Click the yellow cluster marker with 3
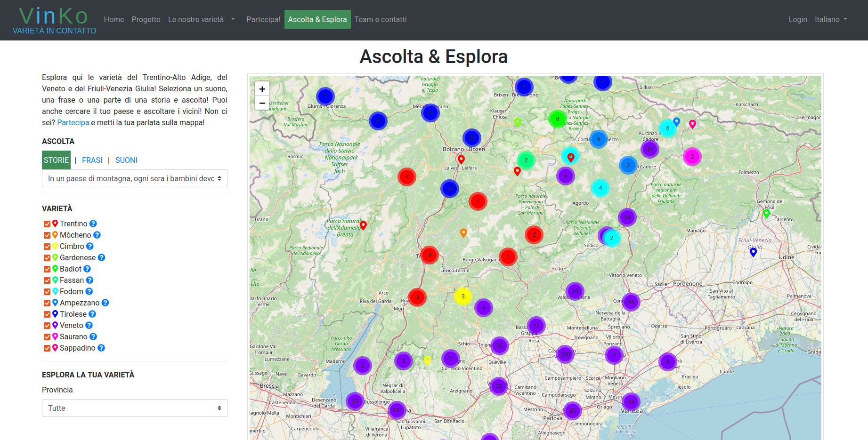 (462, 296)
